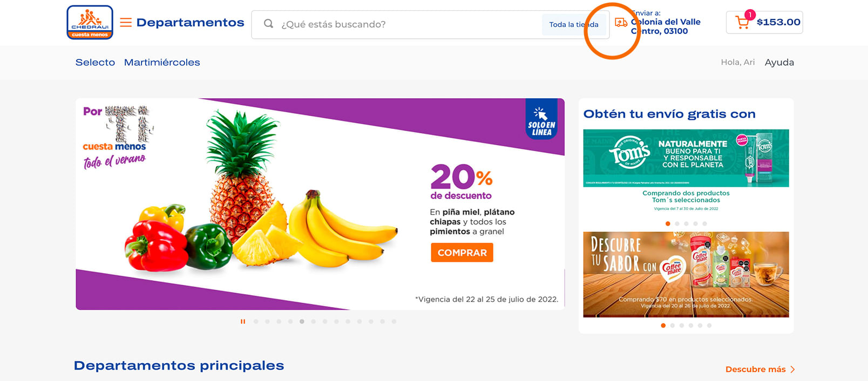Image resolution: width=868 pixels, height=381 pixels.
Task: Open the Departamentos hamburger menu icon
Action: [x=126, y=22]
